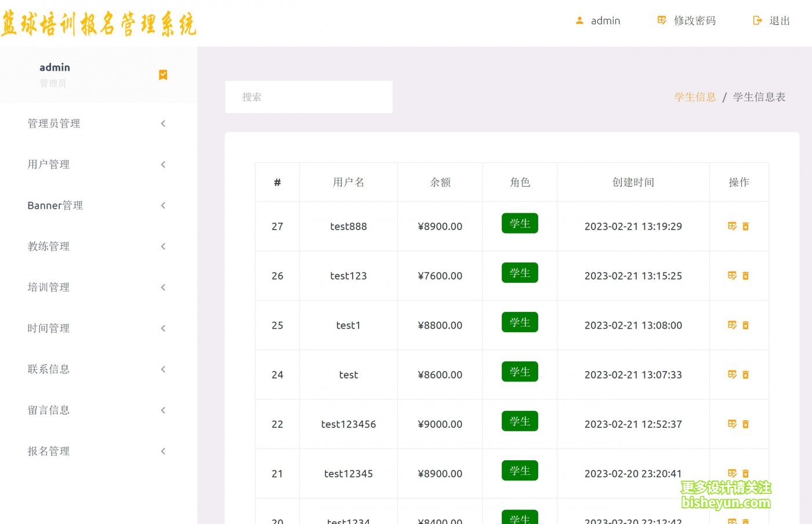Edit the test123 row
The width and height of the screenshot is (812, 524).
(x=732, y=276)
